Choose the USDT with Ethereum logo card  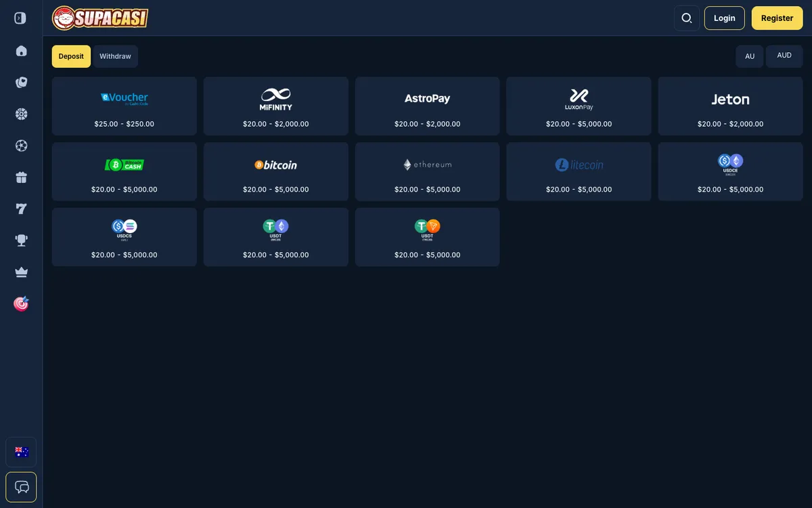(276, 237)
